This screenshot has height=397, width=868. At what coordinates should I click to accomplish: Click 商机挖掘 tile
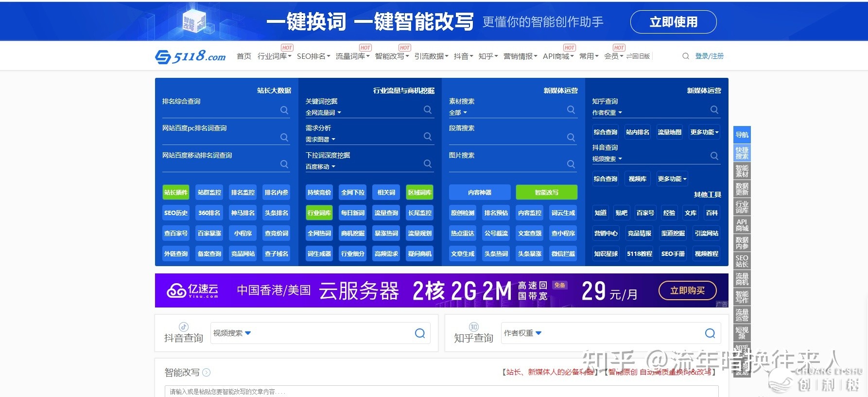[353, 233]
